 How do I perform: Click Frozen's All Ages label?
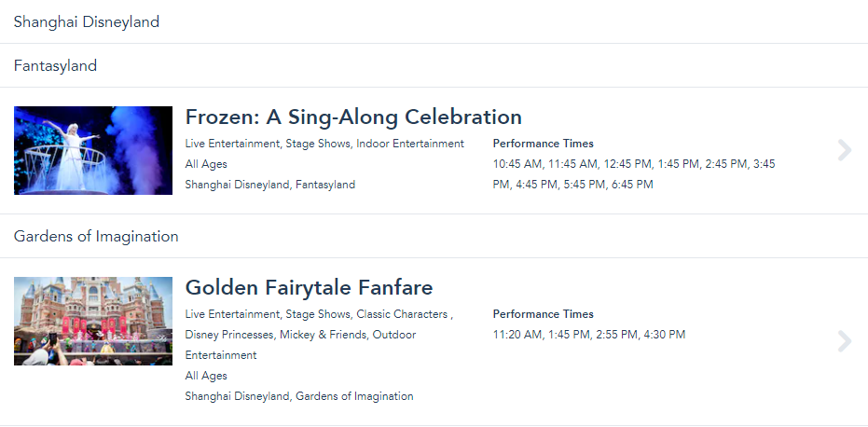(206, 164)
